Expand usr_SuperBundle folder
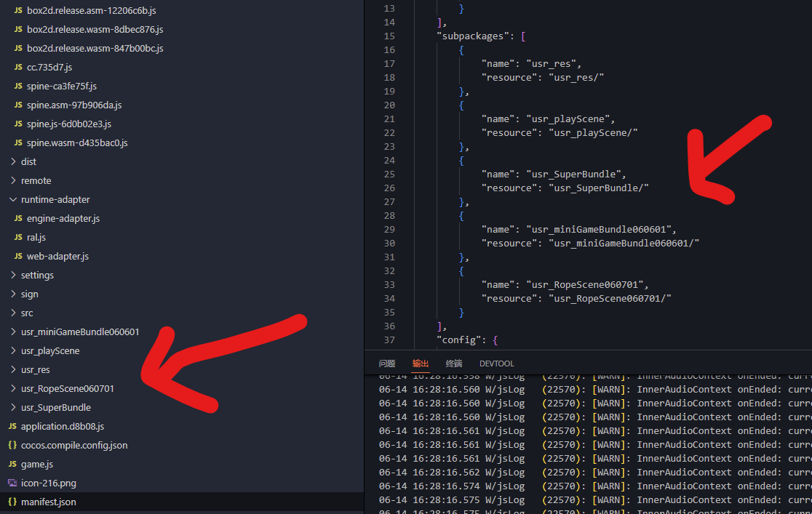This screenshot has height=514, width=812. tap(13, 407)
